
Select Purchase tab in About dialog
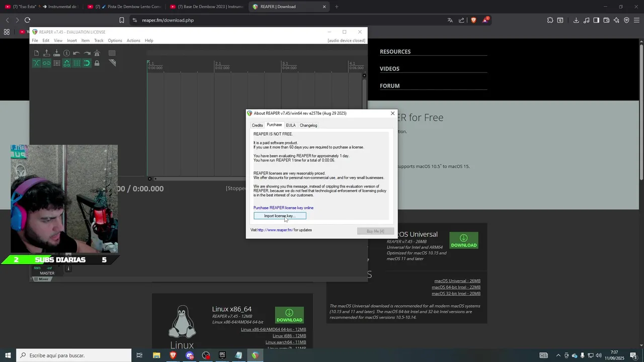(274, 125)
